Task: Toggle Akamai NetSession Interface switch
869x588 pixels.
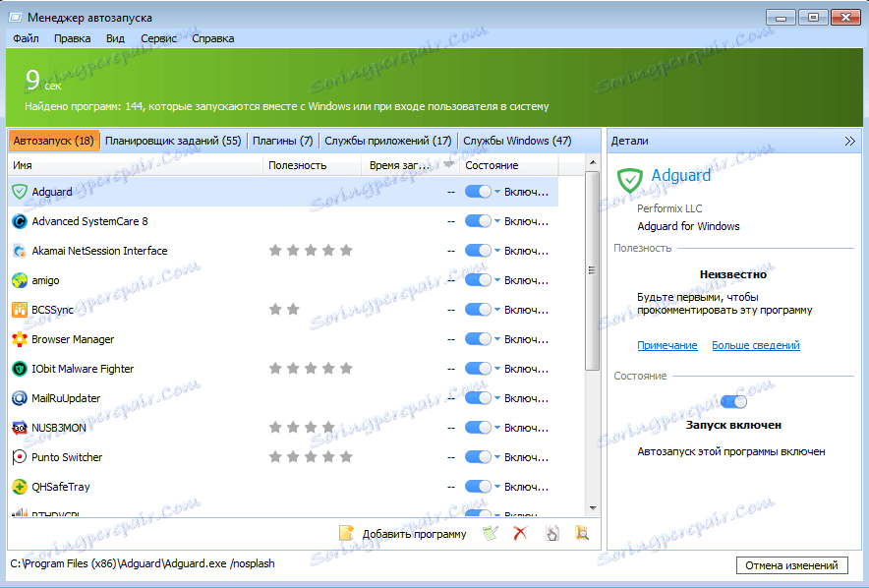Action: (x=478, y=251)
